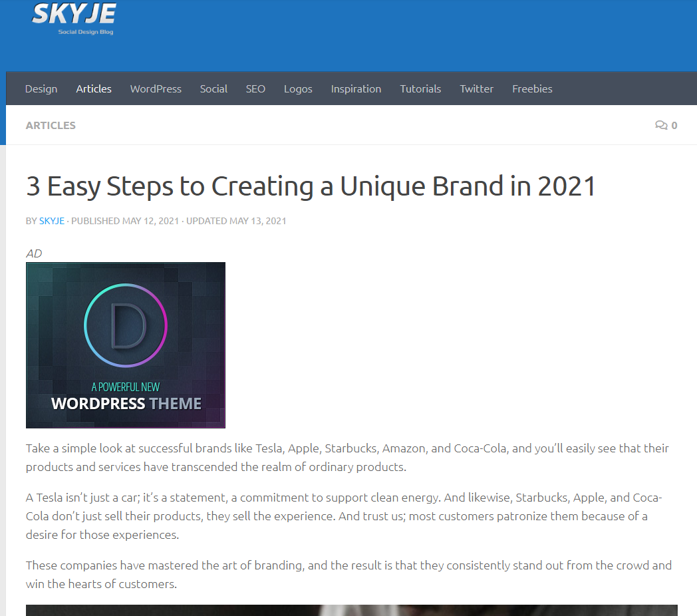697x616 pixels.
Task: Click the paragraph starting 'Take a simple look'
Action: (x=347, y=457)
